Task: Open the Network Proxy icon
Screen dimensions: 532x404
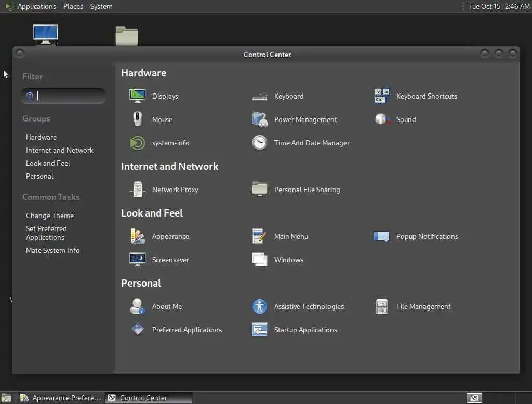Action: coord(137,190)
